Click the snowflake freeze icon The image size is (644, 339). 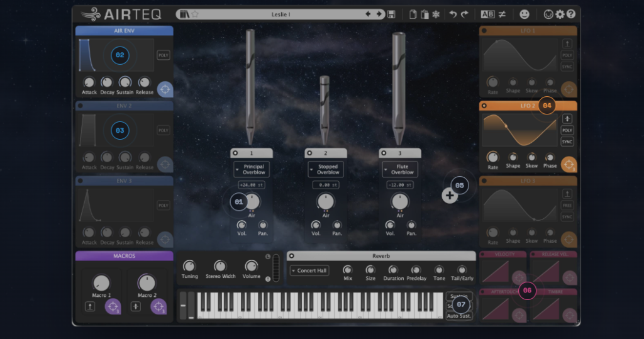(436, 14)
